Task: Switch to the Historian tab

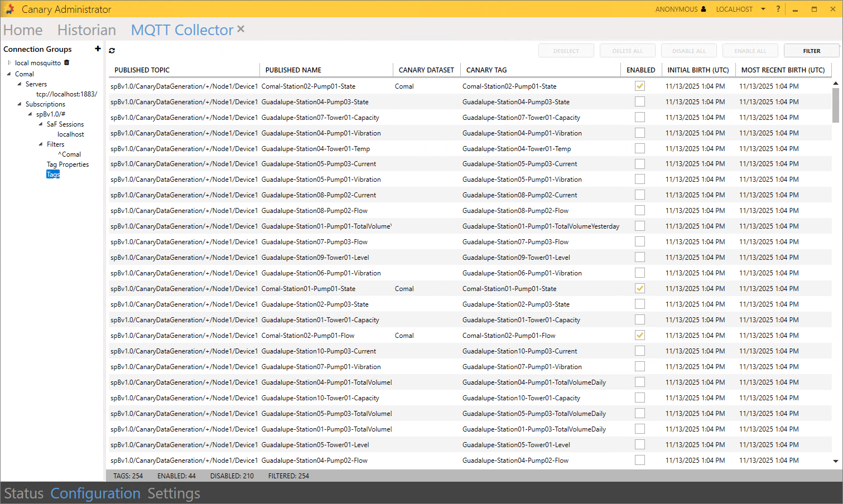Action: coord(86,30)
